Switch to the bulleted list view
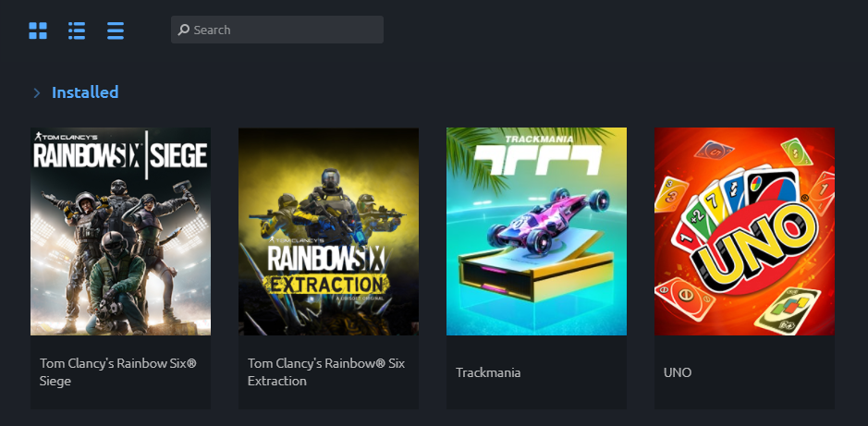The height and width of the screenshot is (426, 868). coord(77,30)
